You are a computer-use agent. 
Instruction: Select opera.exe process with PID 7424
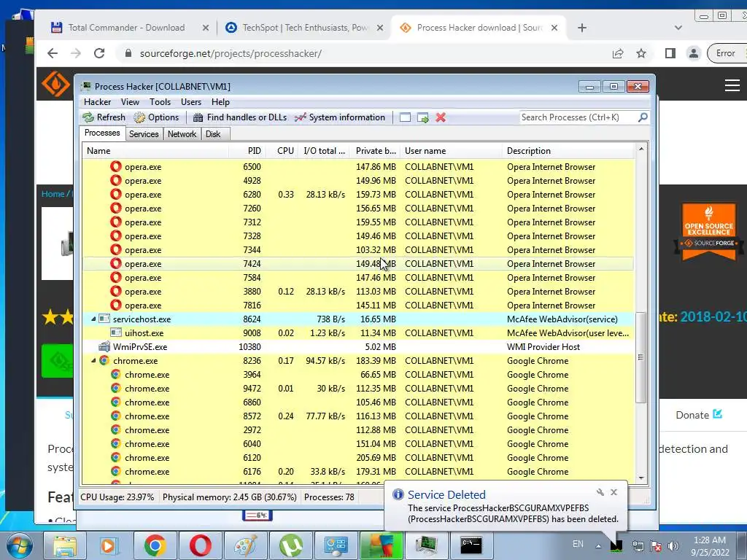coord(358,264)
